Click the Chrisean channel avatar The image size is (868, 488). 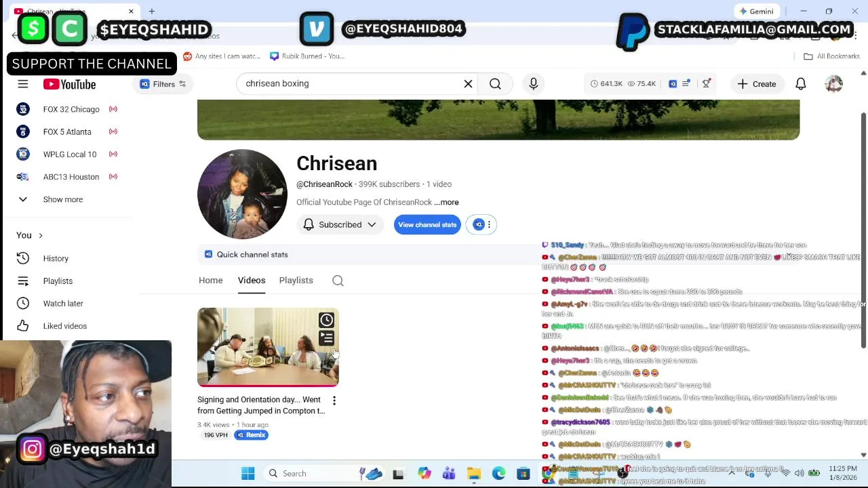click(x=242, y=194)
